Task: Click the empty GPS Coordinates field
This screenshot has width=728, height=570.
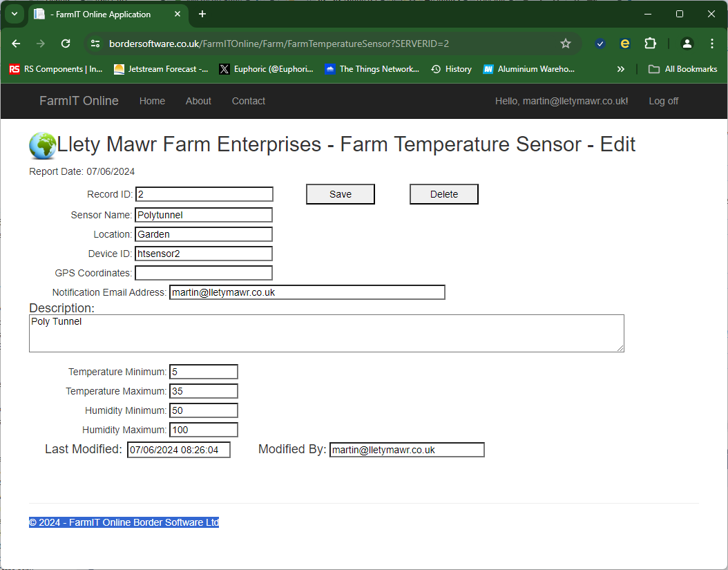Action: 204,273
